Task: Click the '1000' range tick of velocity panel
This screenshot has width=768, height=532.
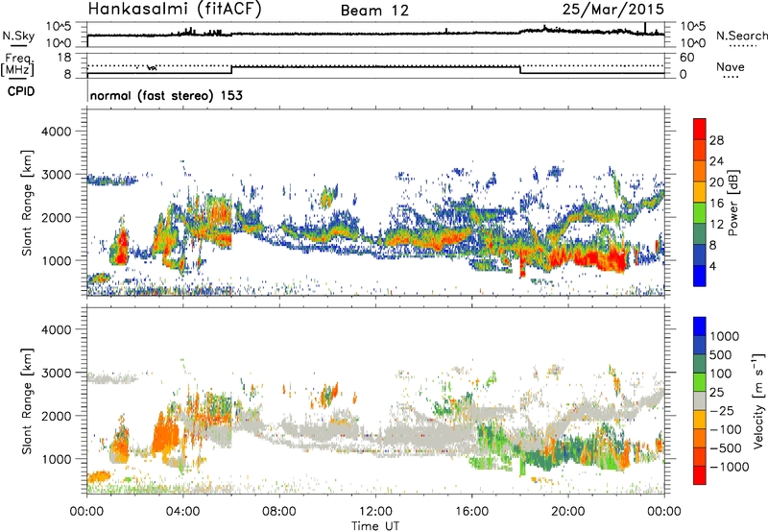Action: coord(57,459)
